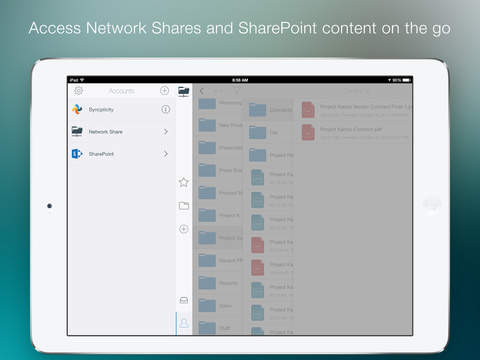
Task: Open the folders view in the sidebar
Action: tap(184, 205)
